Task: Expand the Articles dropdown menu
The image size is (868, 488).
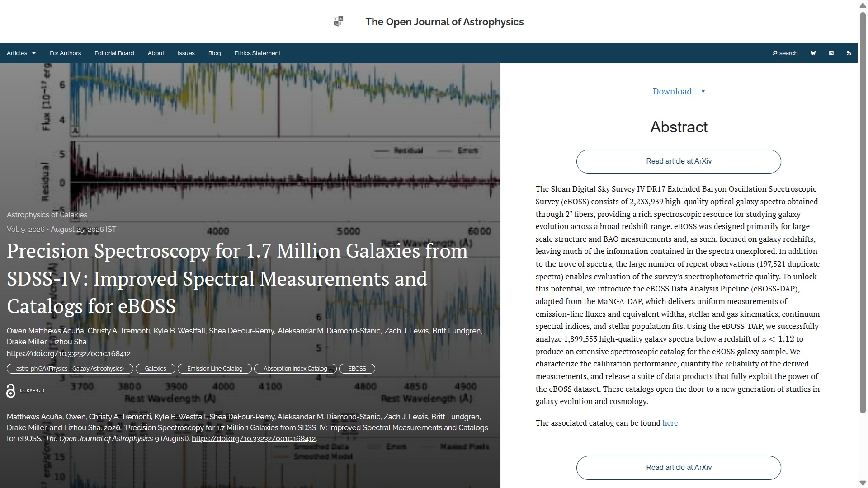Action: pyautogui.click(x=21, y=53)
